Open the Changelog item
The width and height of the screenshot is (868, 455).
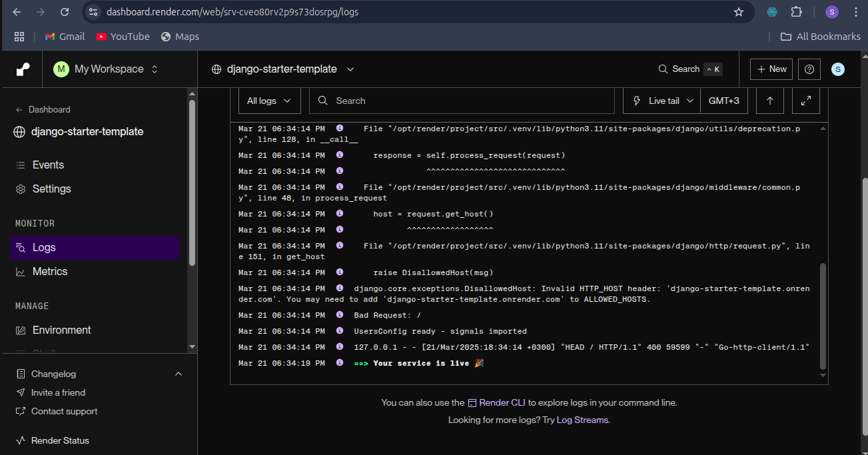[x=53, y=374]
